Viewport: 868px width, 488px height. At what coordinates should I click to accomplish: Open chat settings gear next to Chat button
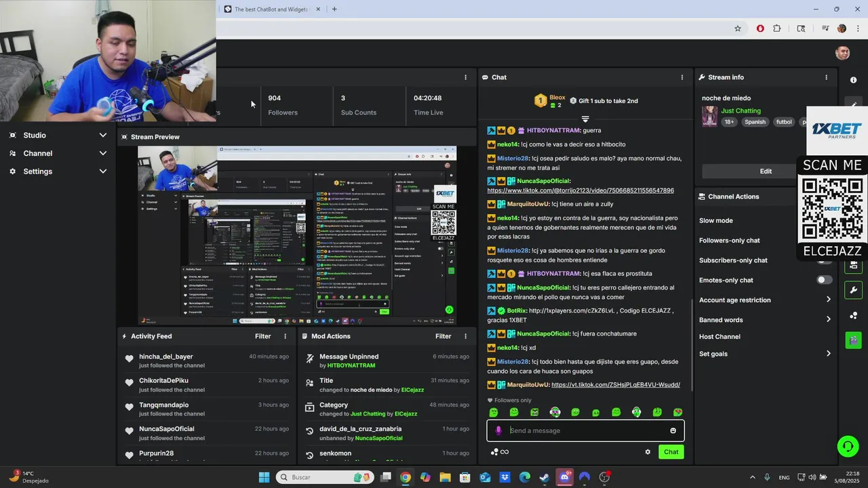[648, 452]
